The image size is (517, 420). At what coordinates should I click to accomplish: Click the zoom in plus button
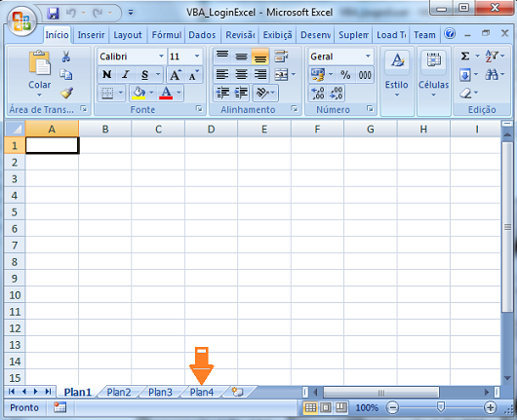(x=490, y=407)
